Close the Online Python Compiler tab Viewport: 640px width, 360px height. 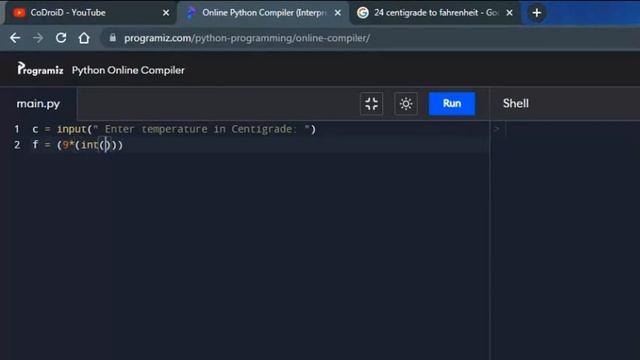[x=338, y=13]
